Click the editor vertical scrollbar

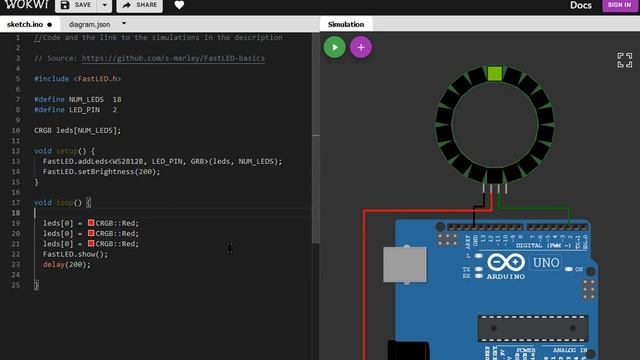(316, 139)
